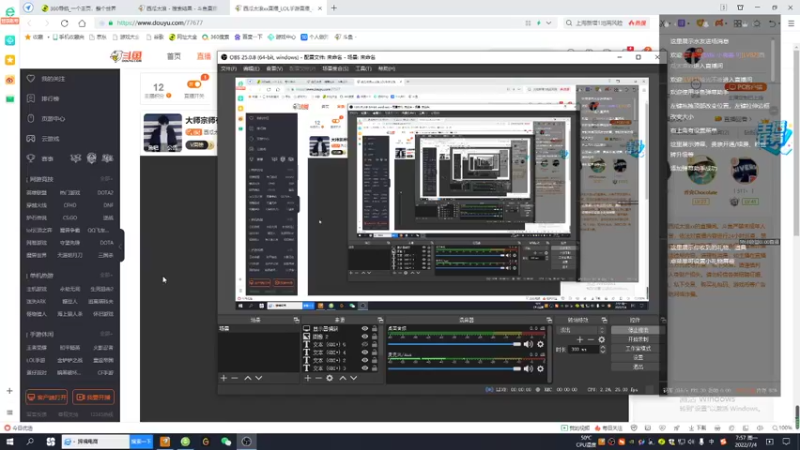Move selected source down in the list
Viewport: 800px width, 450px height.
[354, 378]
